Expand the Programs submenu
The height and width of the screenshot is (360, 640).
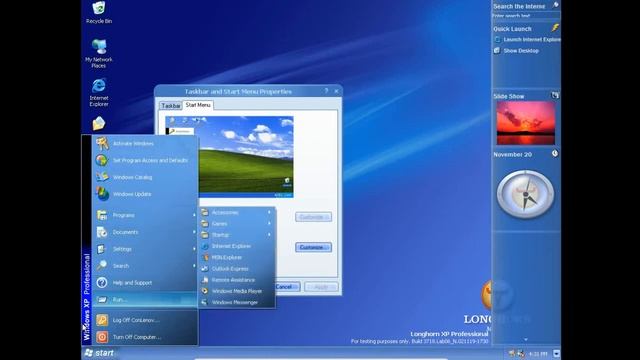click(145, 215)
